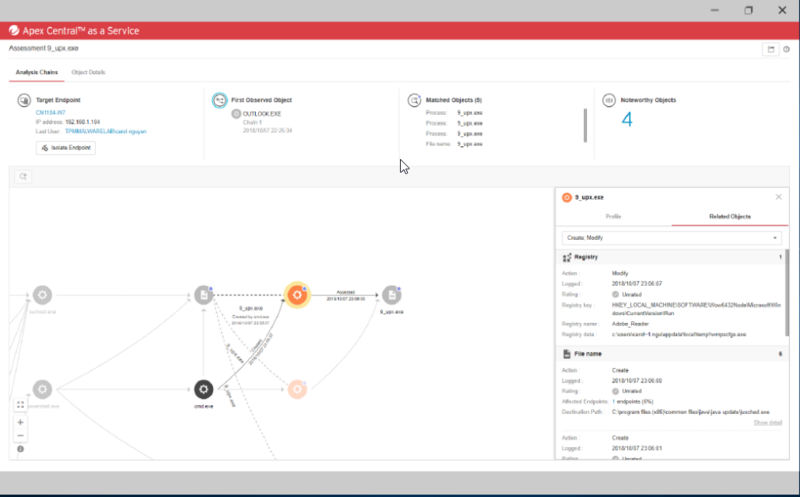Select the rightmost 9_upx.exe file node
Screen dimensions: 800x497
tap(391, 295)
